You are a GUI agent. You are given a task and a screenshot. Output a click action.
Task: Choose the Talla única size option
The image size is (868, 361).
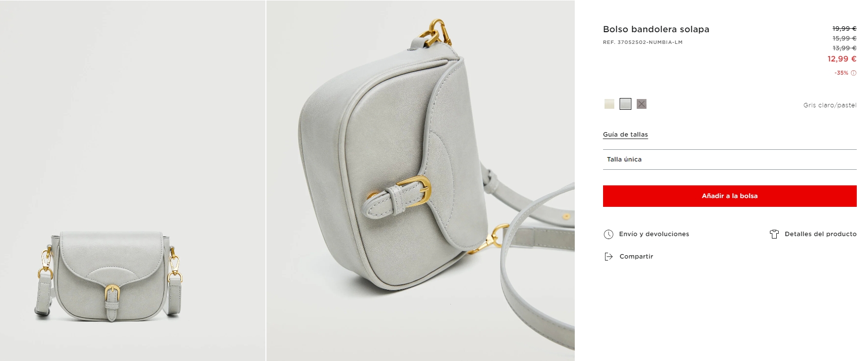point(729,160)
